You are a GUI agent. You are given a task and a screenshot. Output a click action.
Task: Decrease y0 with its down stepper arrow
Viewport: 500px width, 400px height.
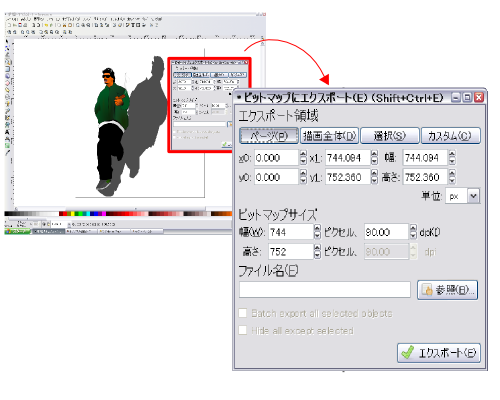303,181
